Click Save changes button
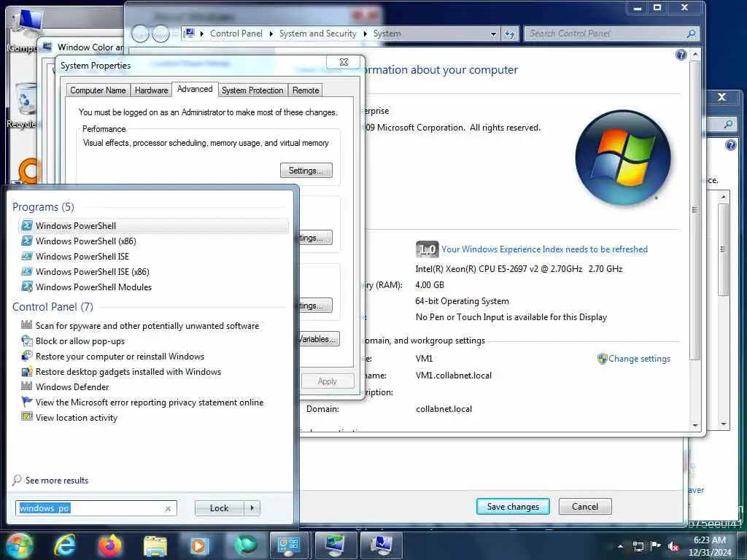The height and width of the screenshot is (560, 747). [513, 507]
